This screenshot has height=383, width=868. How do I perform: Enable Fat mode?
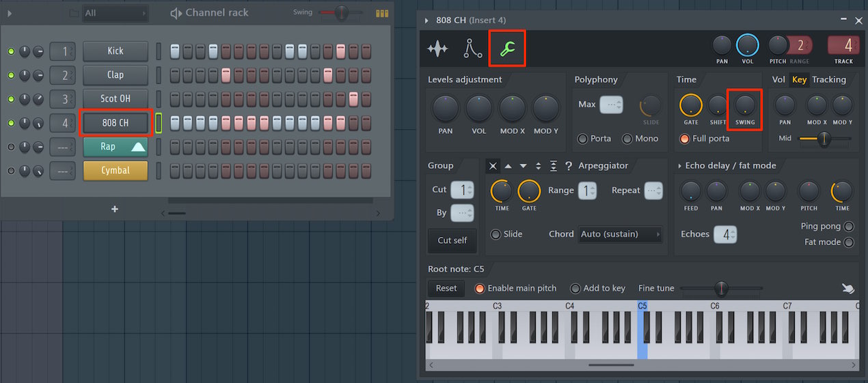[x=849, y=242]
